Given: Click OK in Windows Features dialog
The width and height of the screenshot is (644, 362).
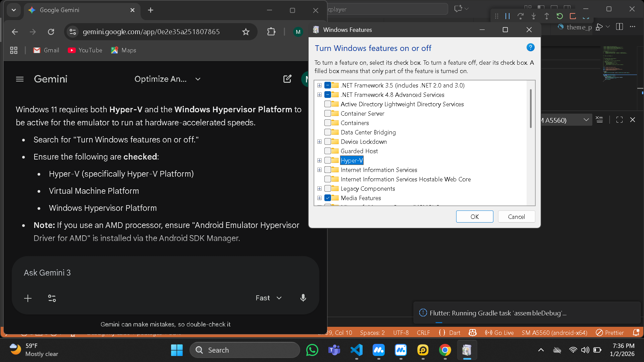Looking at the screenshot, I should (475, 217).
